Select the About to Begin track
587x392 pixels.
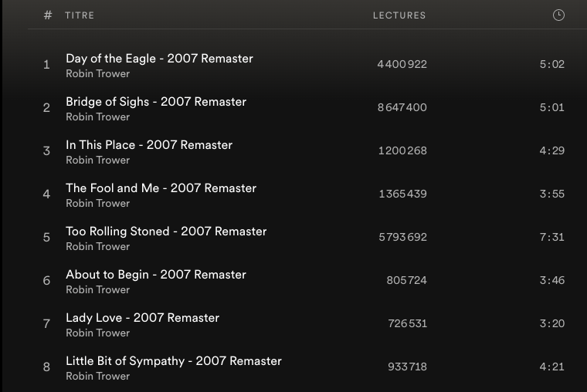pyautogui.click(x=156, y=275)
